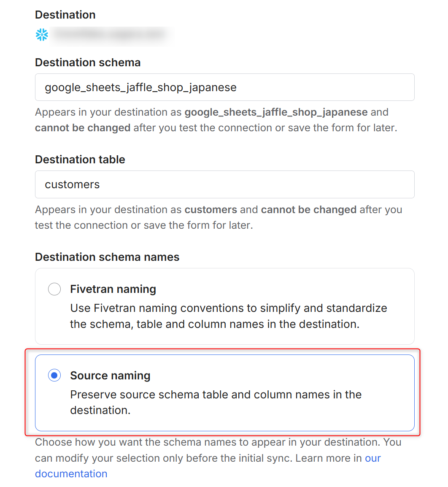Click the blurred destination name text
Screen dimensions: 448x487
pyautogui.click(x=110, y=35)
